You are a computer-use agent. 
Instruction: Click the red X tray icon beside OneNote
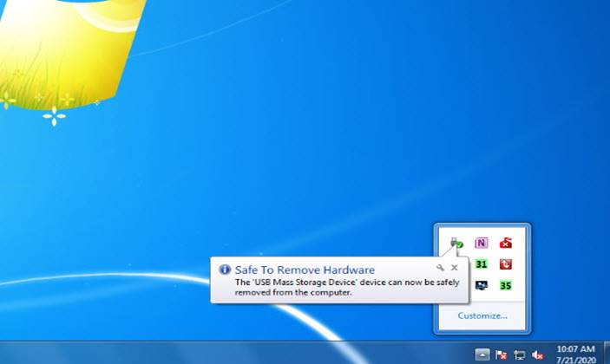506,243
